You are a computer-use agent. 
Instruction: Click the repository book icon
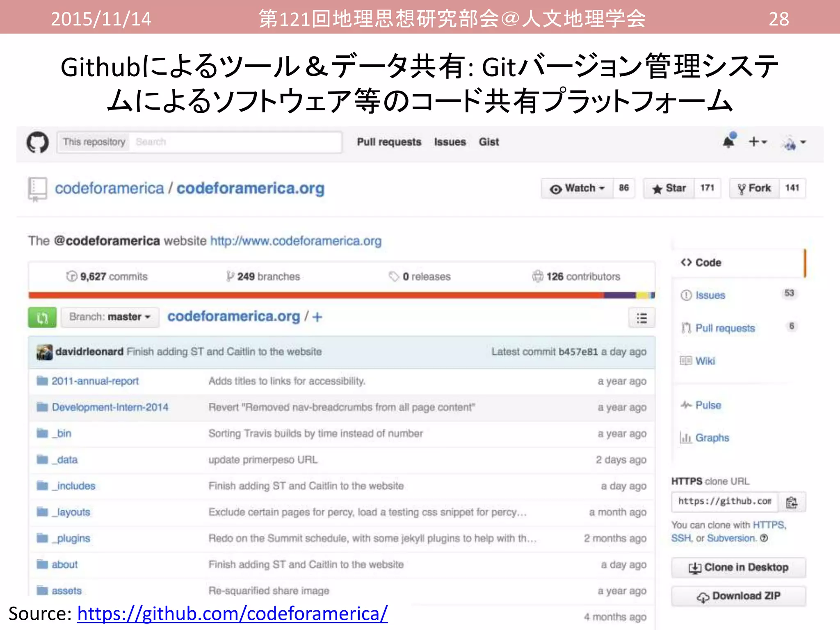37,189
